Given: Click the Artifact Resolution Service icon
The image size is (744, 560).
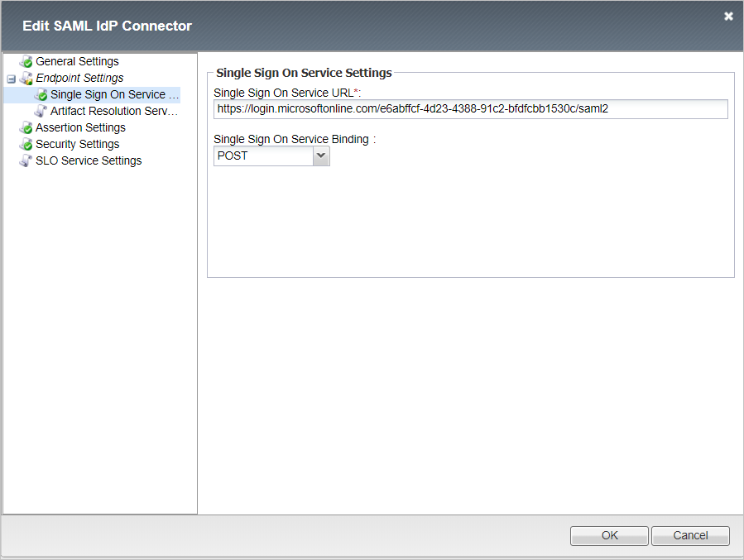Looking at the screenshot, I should coord(41,112).
